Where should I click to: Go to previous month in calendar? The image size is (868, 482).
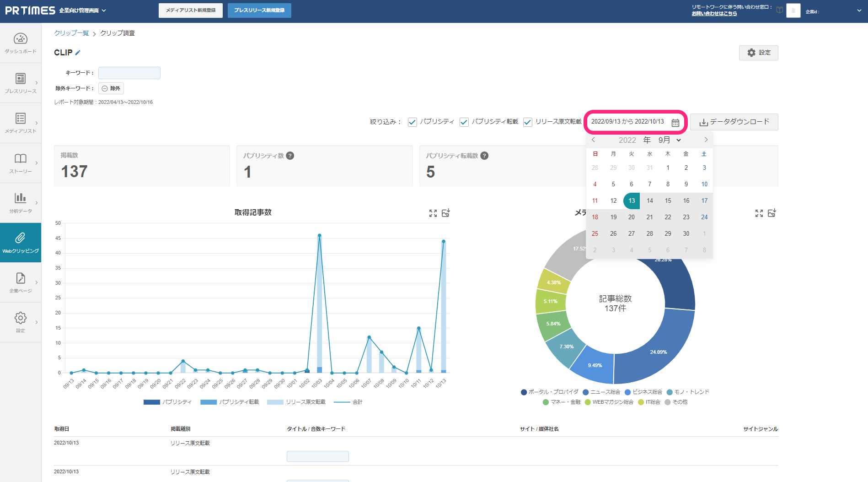(x=593, y=140)
